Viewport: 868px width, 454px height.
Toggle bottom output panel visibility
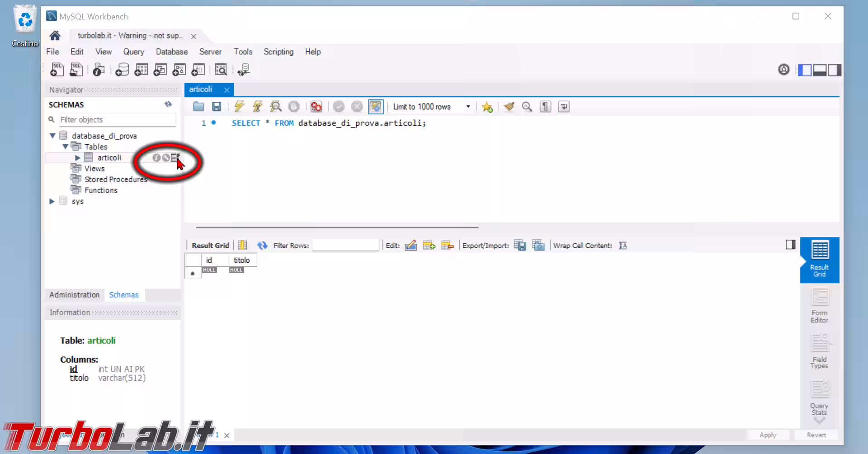(820, 70)
